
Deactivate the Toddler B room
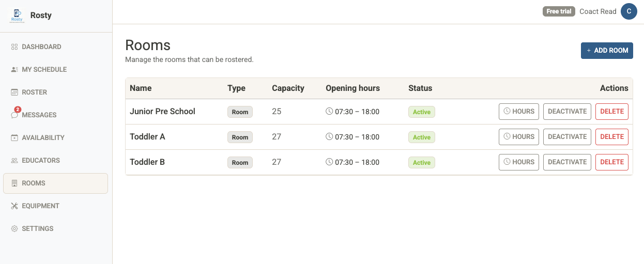pos(567,162)
